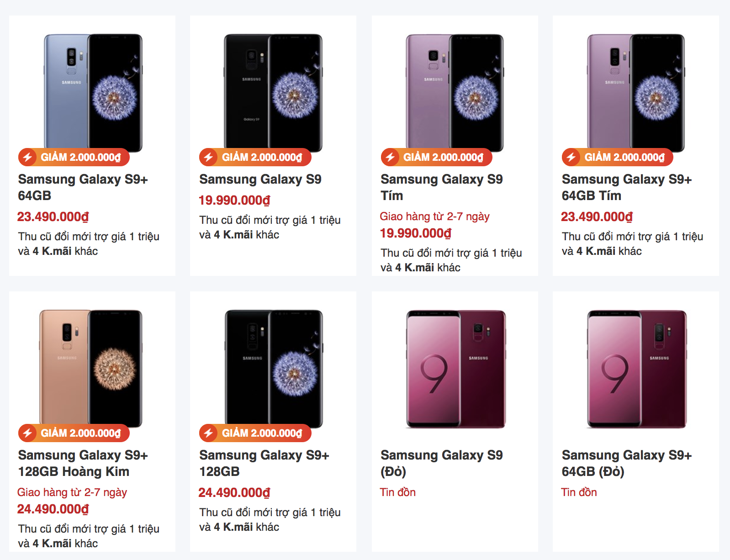Click the 23.490.000đ price under S9+ 64GB Tím
Viewport: 730px width, 560px height.
597,217
